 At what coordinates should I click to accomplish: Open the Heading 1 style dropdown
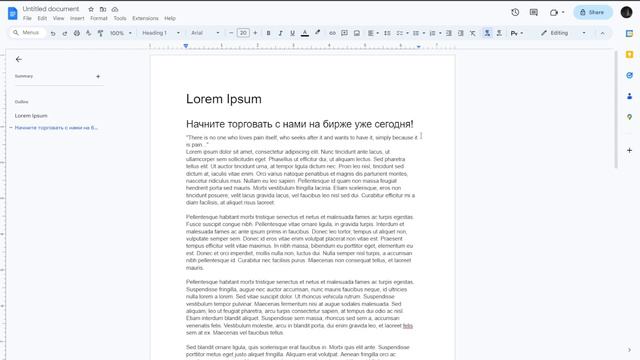click(161, 33)
